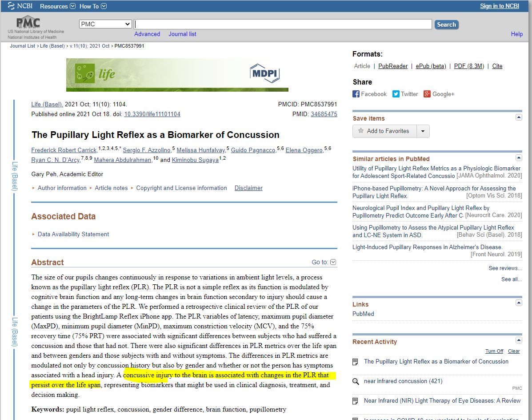Image resolution: width=532 pixels, height=420 pixels.
Task: Click document icon beside Near Infrared Light Therapy
Action: 355,401
